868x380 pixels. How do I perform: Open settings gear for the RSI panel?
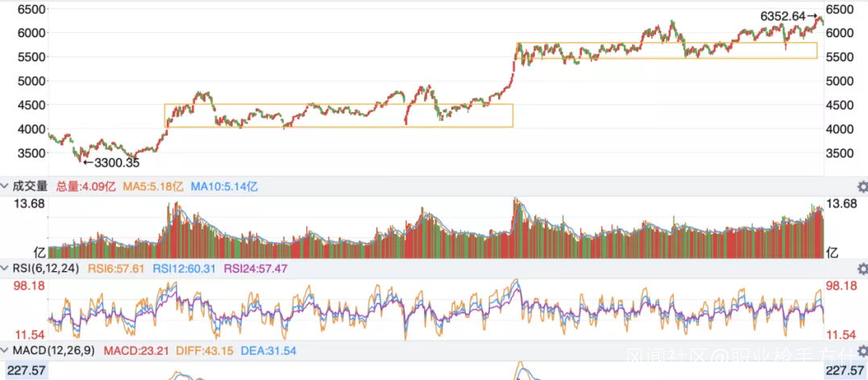click(862, 269)
